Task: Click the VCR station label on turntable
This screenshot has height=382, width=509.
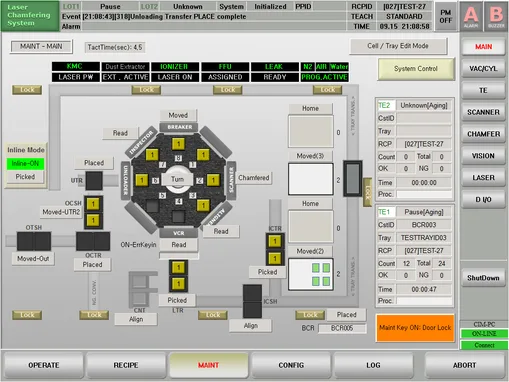Action: point(179,233)
